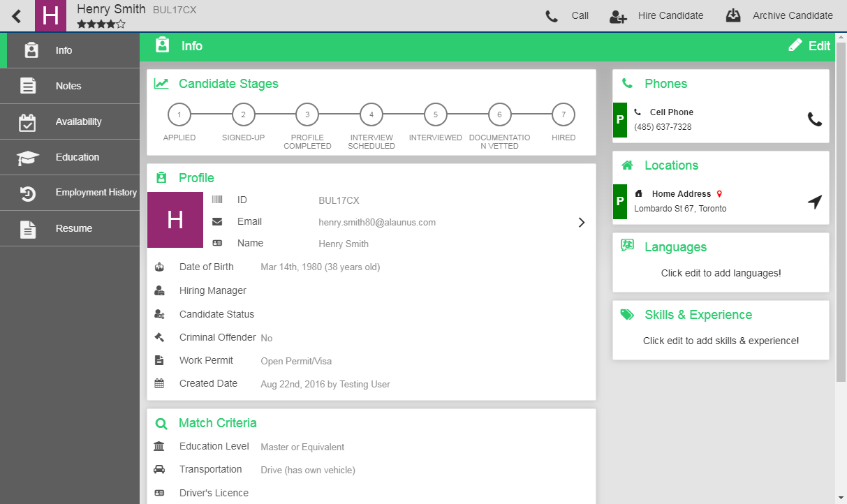Click the Profile section badge icon
The image size is (847, 504).
coord(161,177)
